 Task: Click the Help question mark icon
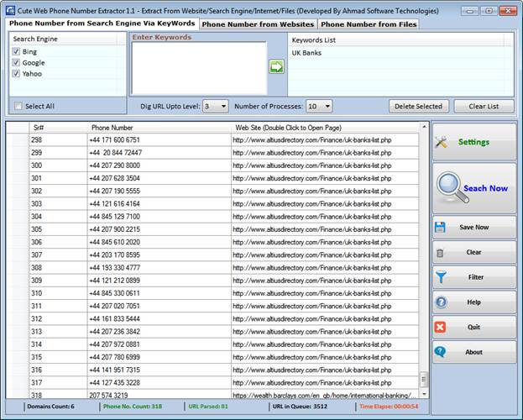pos(441,302)
